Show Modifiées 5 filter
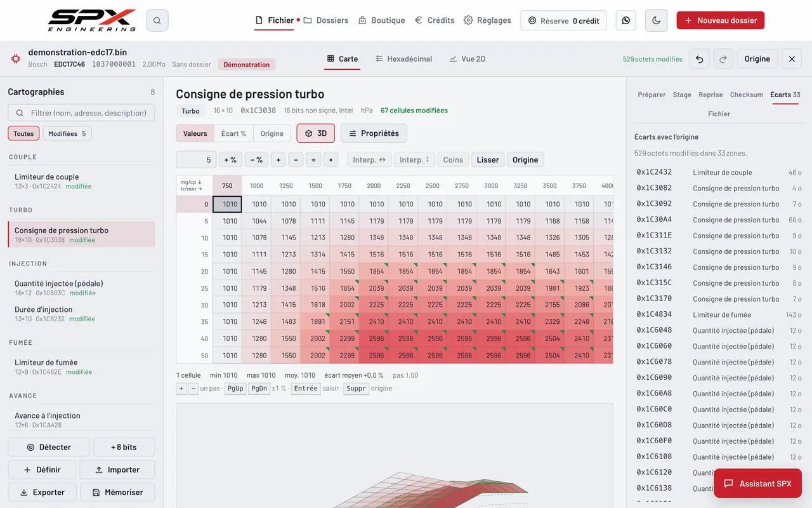 pyautogui.click(x=67, y=133)
